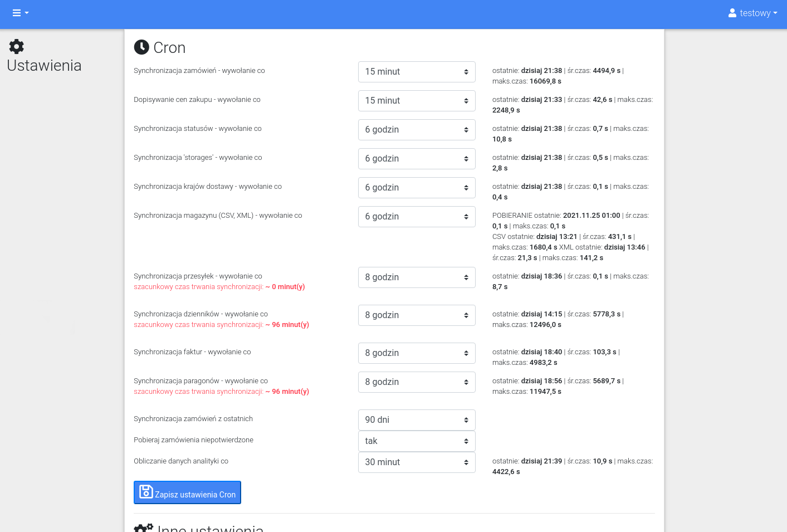The height and width of the screenshot is (532, 787).
Task: Toggle Pobieraj zamówienia niepotwierdzone tak dropdown
Action: 417,441
